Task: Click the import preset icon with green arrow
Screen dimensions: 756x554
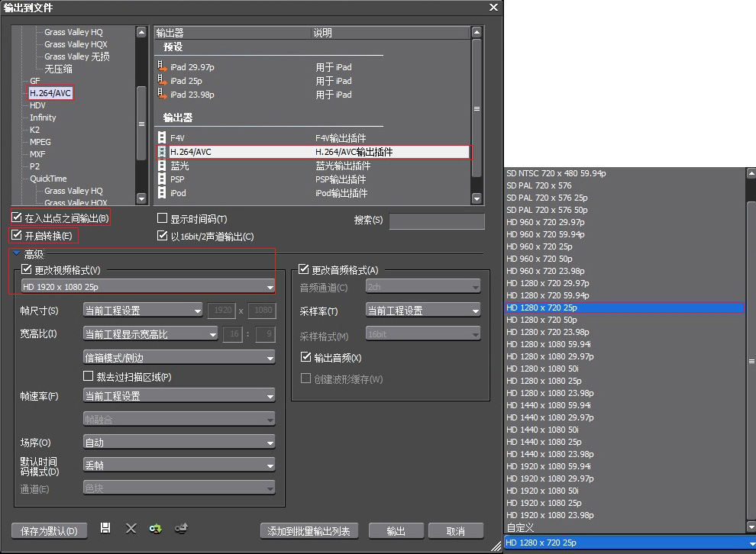Action: coord(156,529)
